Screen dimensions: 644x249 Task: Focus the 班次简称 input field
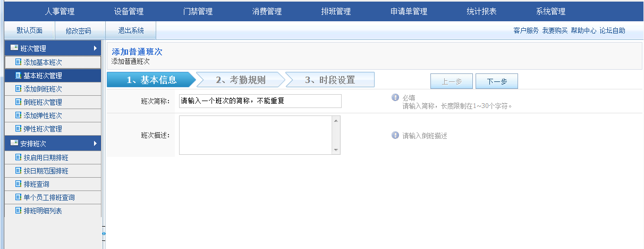click(x=260, y=101)
